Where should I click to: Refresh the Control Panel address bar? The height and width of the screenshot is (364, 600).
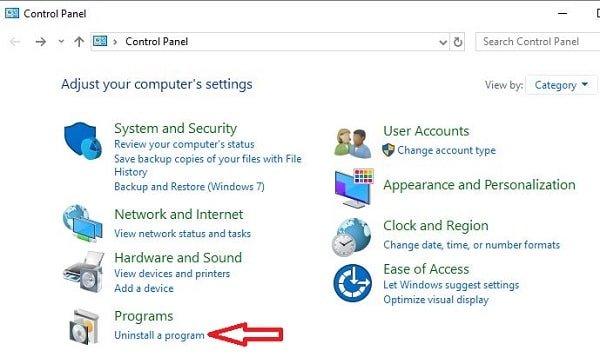pyautogui.click(x=458, y=42)
